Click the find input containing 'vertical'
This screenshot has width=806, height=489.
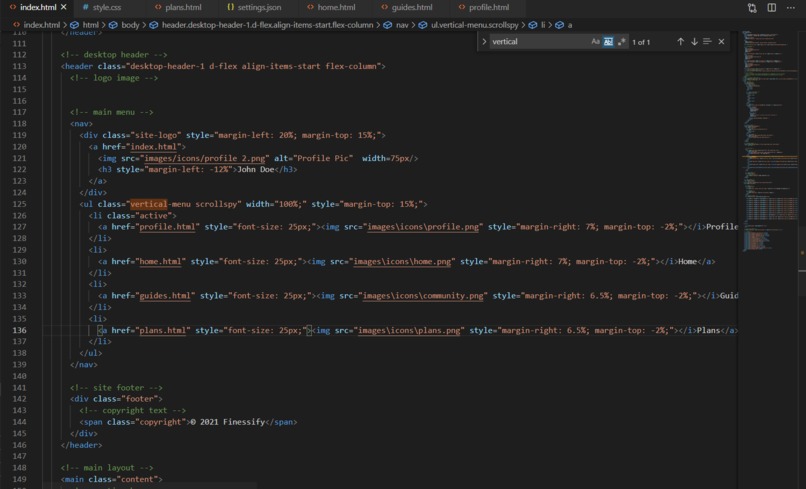point(539,42)
